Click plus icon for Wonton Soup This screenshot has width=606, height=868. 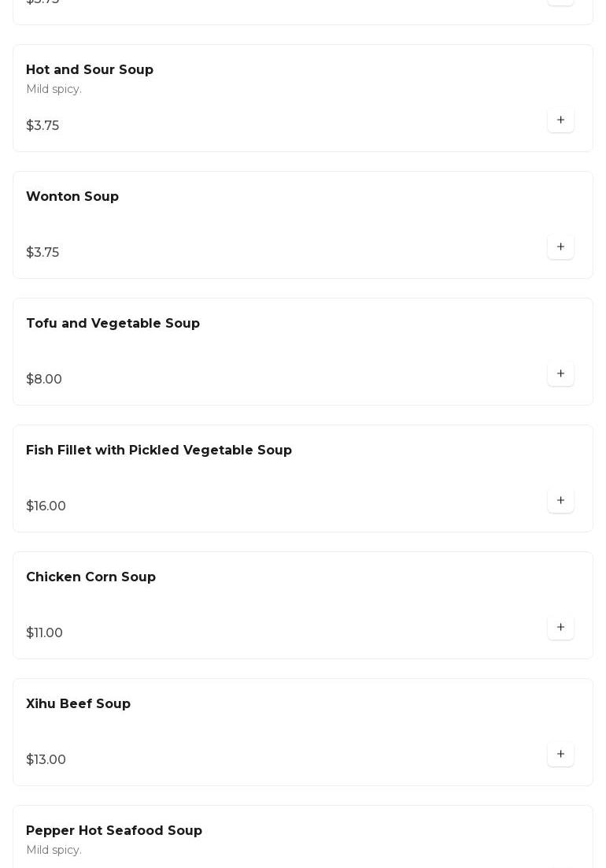[560, 247]
